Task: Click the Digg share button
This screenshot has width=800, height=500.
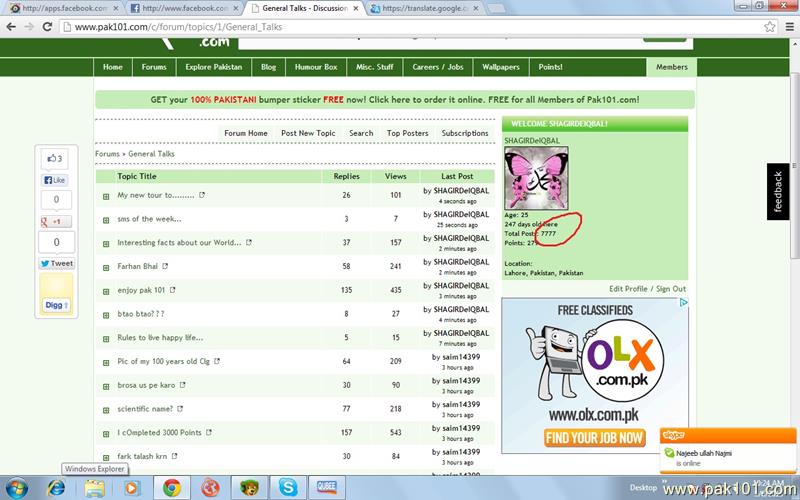Action: [56, 304]
